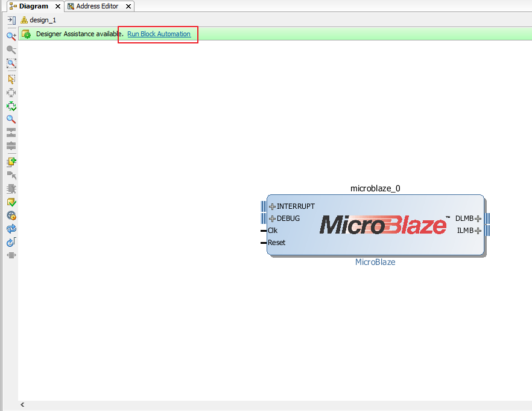Click the horizontal scrollbar left arrow

(22, 404)
